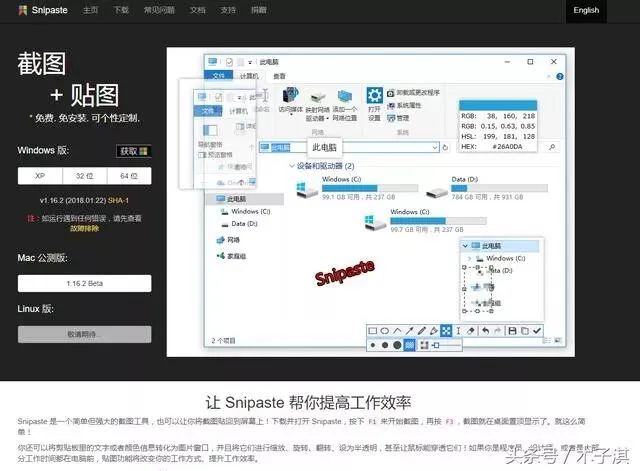Collapse 此电脑 chevron in the pasted tree snippet

click(x=465, y=246)
